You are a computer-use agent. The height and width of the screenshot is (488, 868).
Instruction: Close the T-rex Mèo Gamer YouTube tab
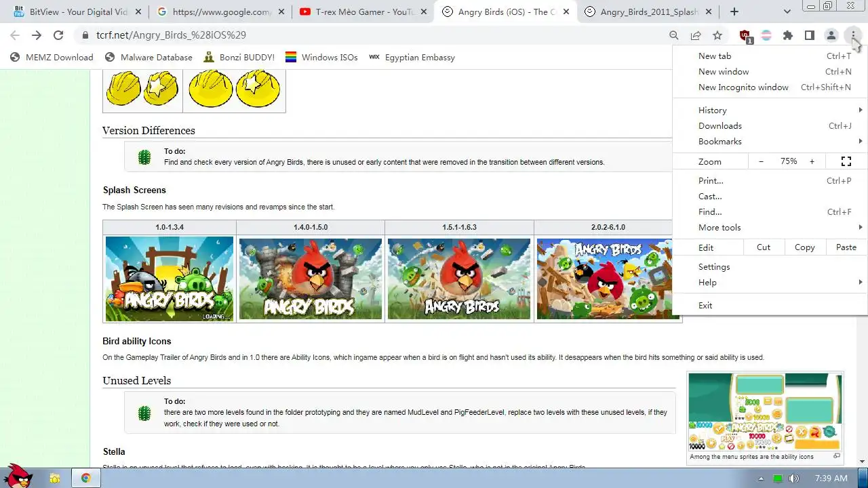coord(424,12)
